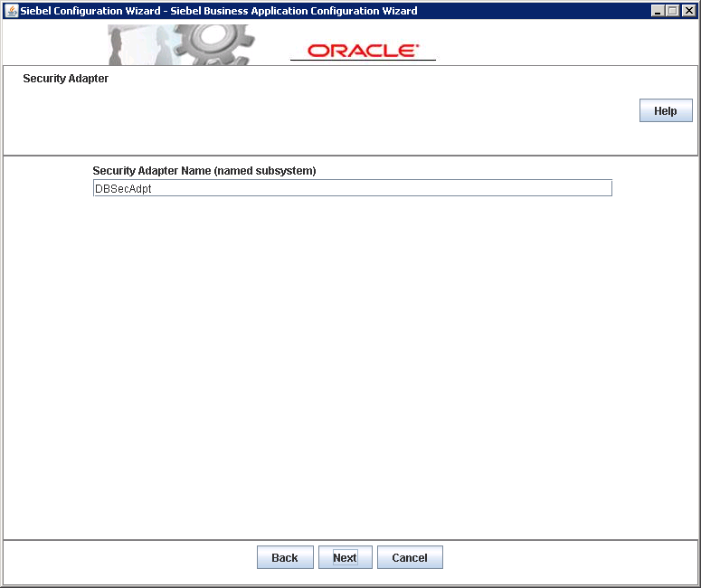The image size is (701, 588).
Task: Click the Help button
Action: click(666, 110)
